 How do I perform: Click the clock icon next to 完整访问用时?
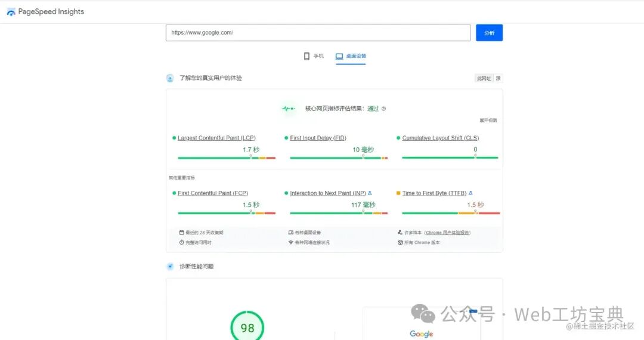click(x=181, y=242)
